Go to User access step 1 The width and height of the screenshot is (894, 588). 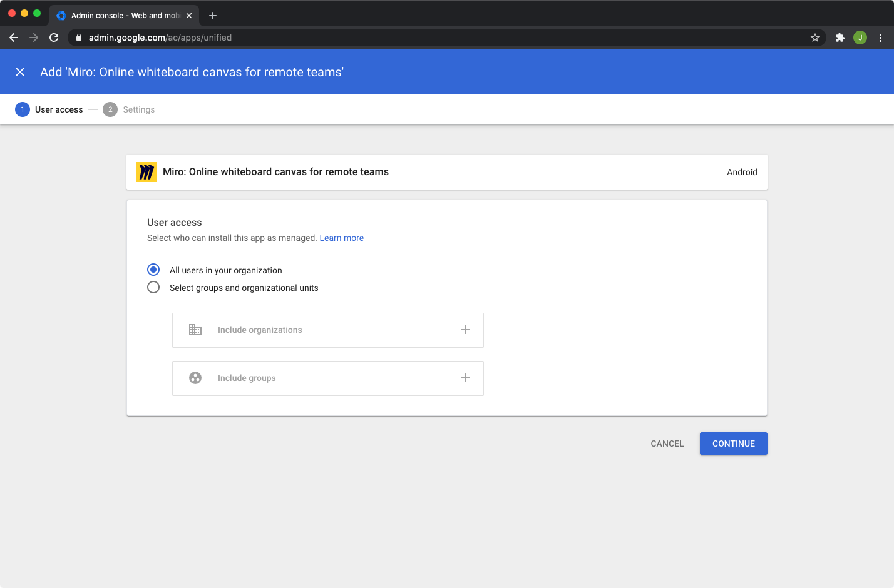pos(49,109)
